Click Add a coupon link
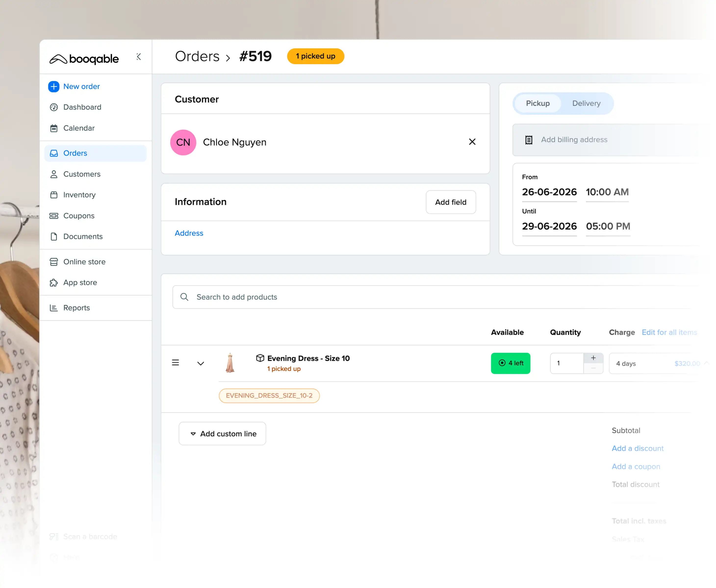Screen dimensions: 716x588 (x=636, y=467)
